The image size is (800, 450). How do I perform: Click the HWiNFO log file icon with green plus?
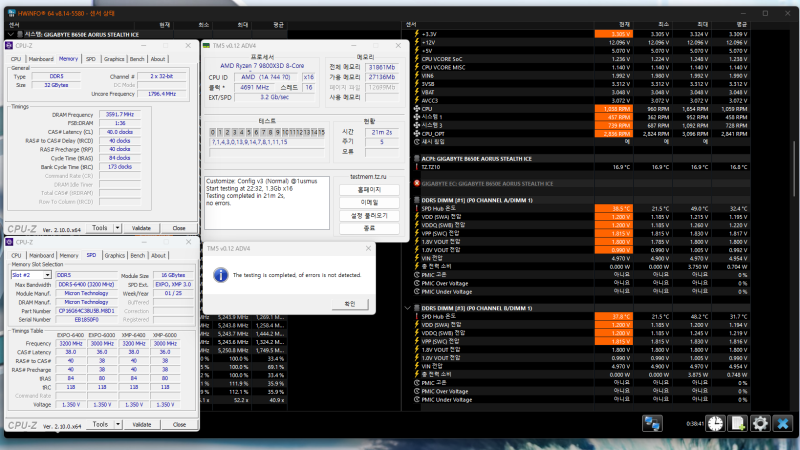[737, 423]
